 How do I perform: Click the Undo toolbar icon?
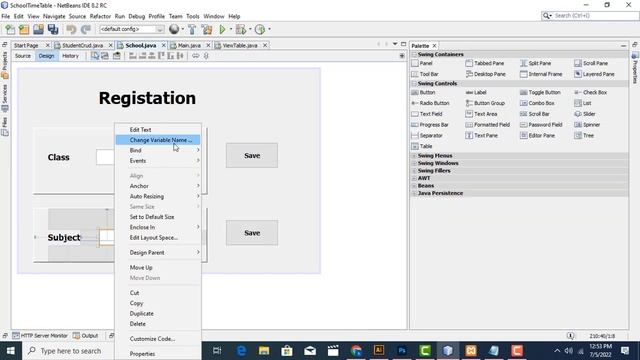(71, 29)
